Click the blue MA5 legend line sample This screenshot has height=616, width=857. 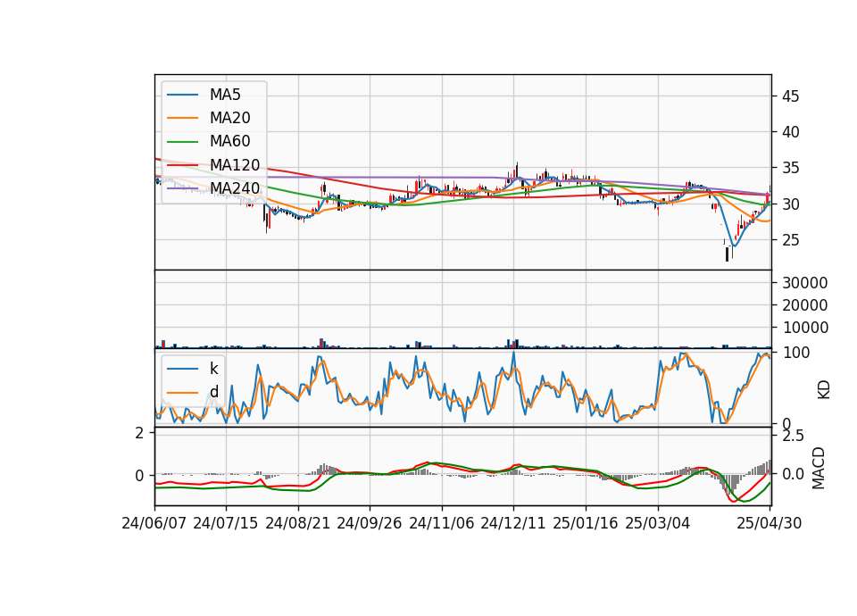pyautogui.click(x=182, y=96)
